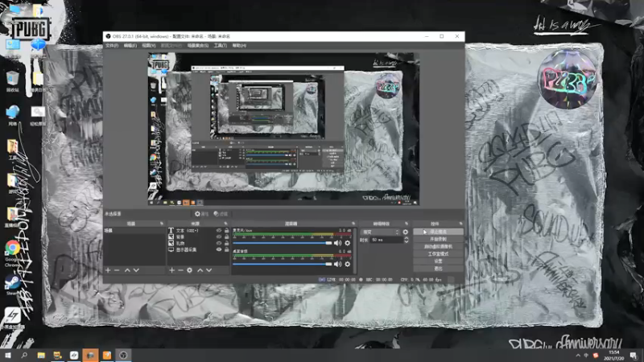Adjust microphone/Aux volume slider
644x362 pixels.
(x=283, y=243)
